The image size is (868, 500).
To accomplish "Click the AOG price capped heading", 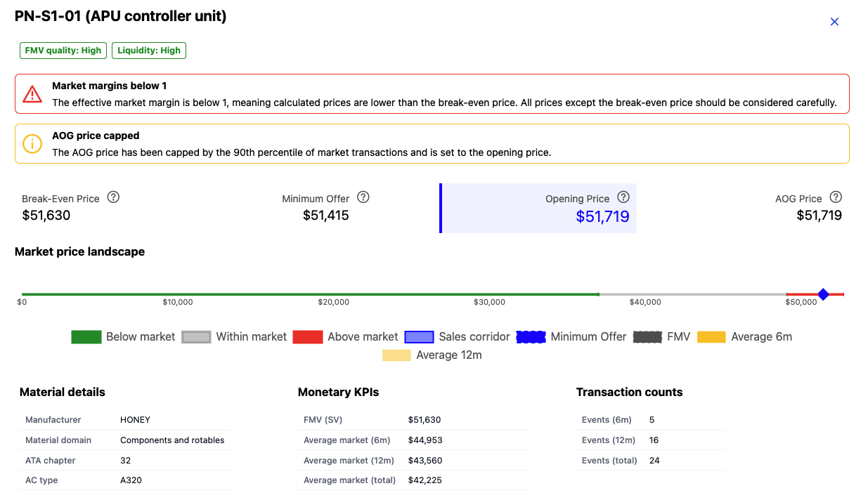I will 96,136.
